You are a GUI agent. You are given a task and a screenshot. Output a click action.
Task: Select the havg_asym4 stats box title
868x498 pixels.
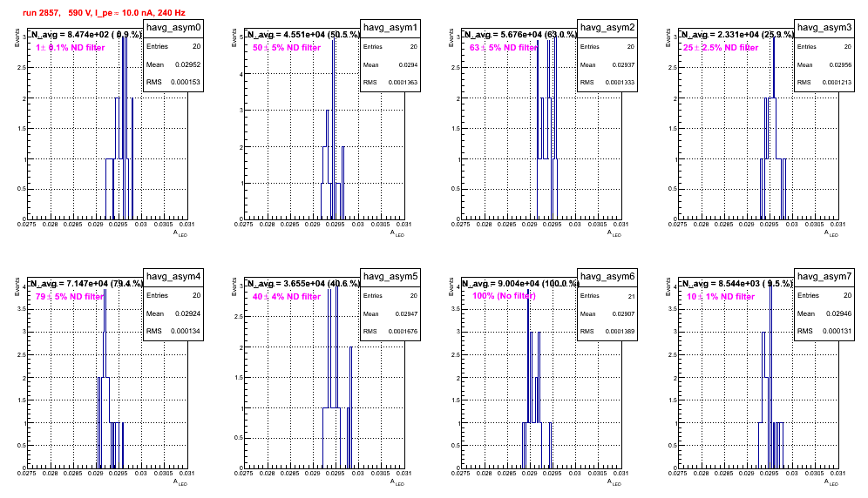(x=173, y=277)
